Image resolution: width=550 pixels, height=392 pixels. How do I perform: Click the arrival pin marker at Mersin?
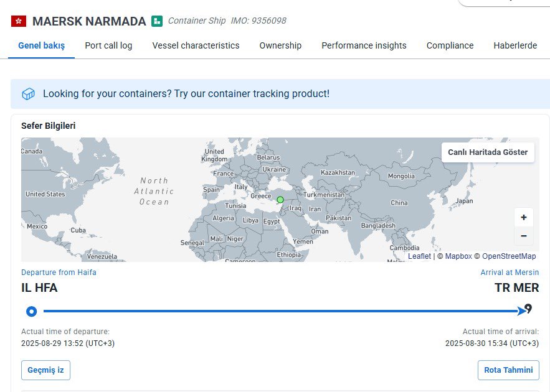pos(528,309)
